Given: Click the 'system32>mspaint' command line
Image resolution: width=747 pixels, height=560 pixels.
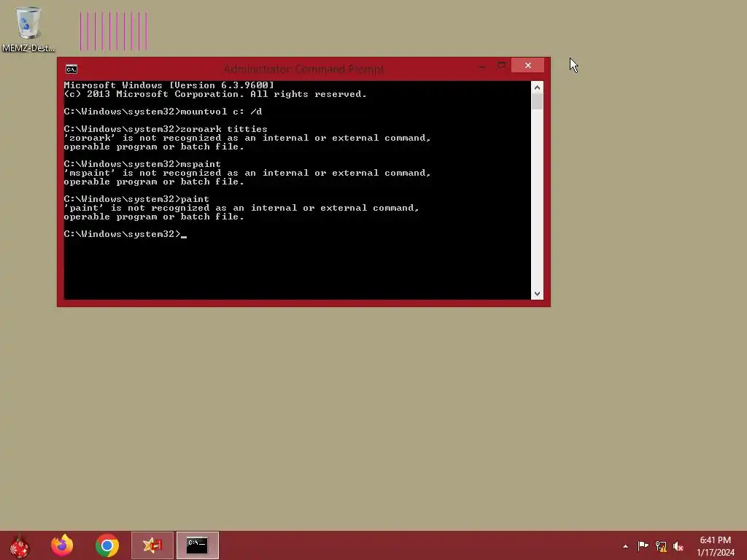Looking at the screenshot, I should click(142, 164).
